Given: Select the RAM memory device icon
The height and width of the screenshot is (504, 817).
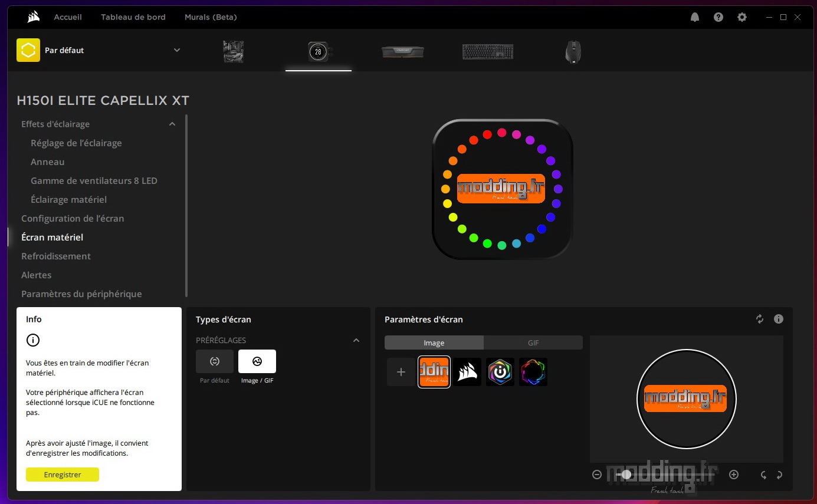Looking at the screenshot, I should coord(403,51).
